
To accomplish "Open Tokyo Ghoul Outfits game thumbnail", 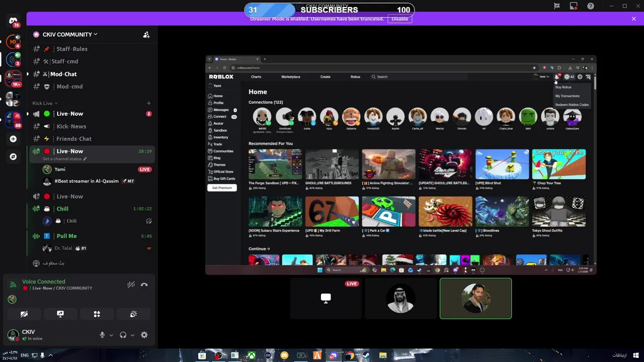I will tap(559, 212).
